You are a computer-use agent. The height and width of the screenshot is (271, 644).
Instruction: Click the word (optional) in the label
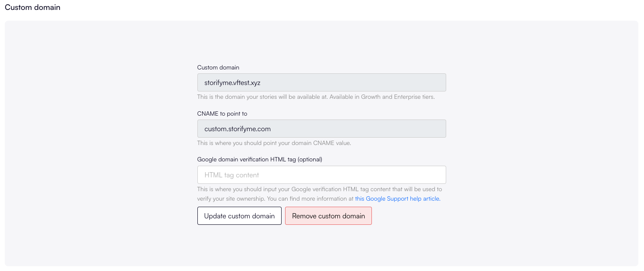point(310,159)
